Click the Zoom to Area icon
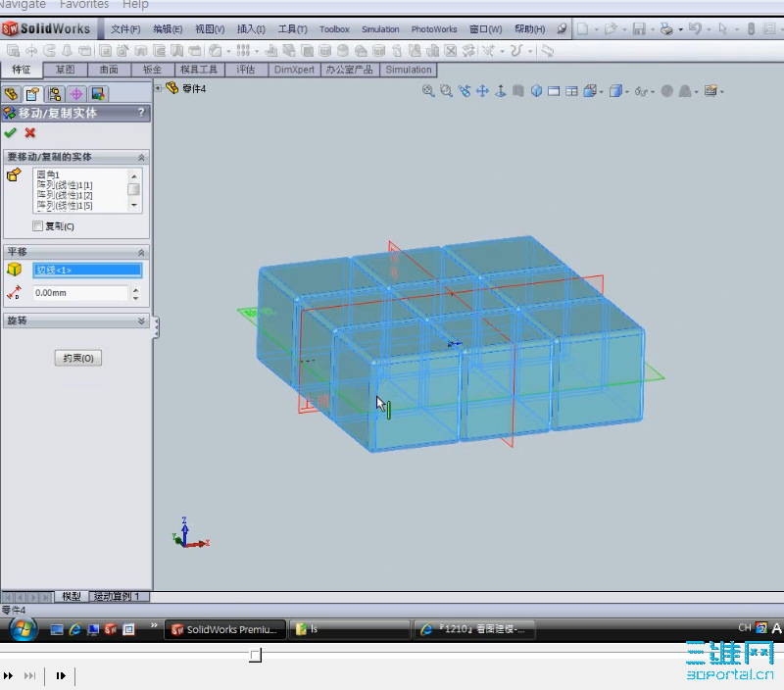 pyautogui.click(x=447, y=91)
